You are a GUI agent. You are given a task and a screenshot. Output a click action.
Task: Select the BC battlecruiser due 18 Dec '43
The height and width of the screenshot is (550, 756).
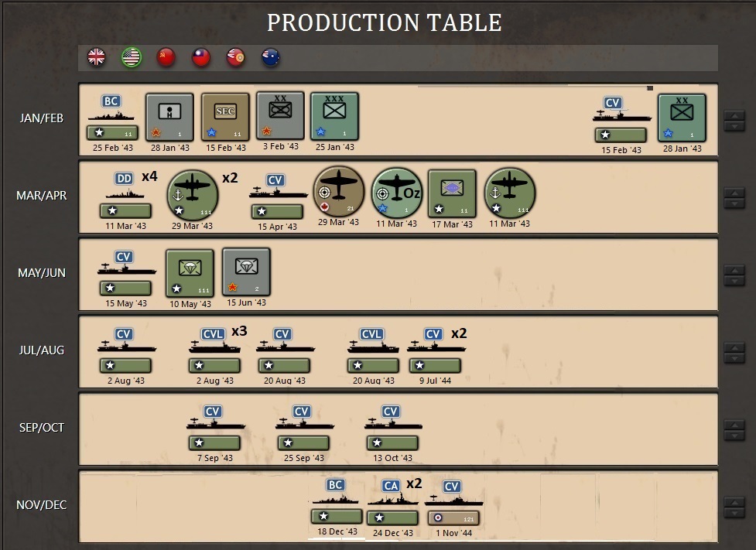click(x=337, y=501)
